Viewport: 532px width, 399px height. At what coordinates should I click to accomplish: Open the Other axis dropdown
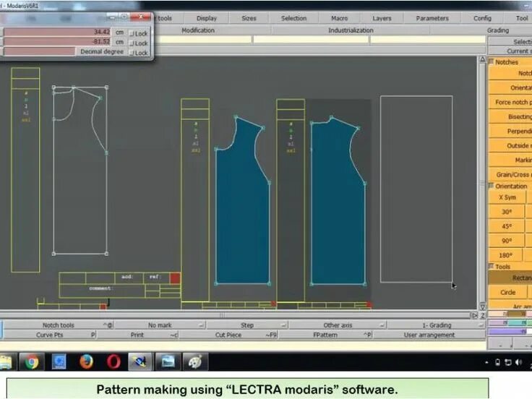click(x=338, y=325)
